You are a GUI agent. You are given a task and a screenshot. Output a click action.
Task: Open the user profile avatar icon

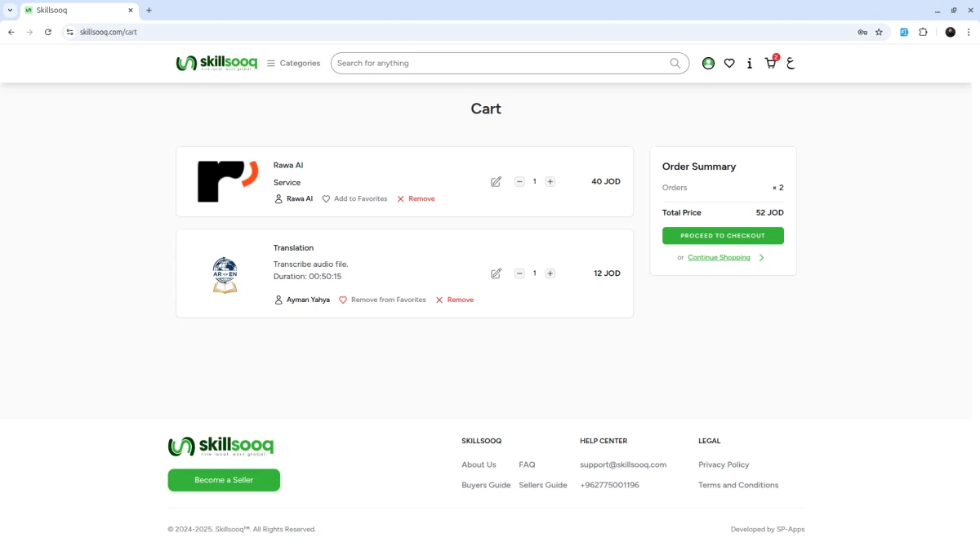tap(708, 63)
